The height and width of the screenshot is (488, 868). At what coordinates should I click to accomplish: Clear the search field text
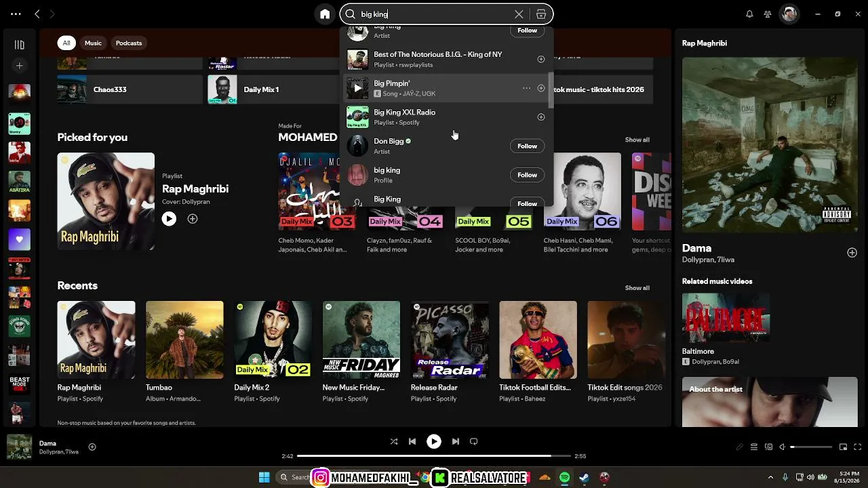[x=519, y=14]
